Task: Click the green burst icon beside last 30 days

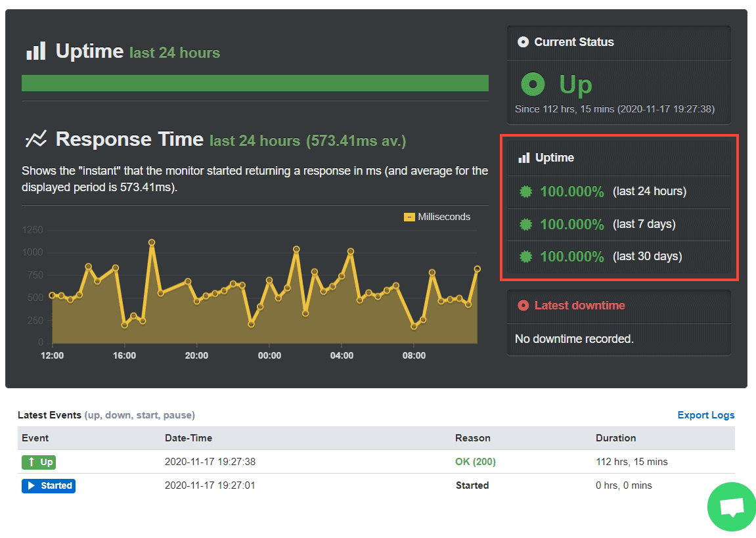Action: point(525,256)
